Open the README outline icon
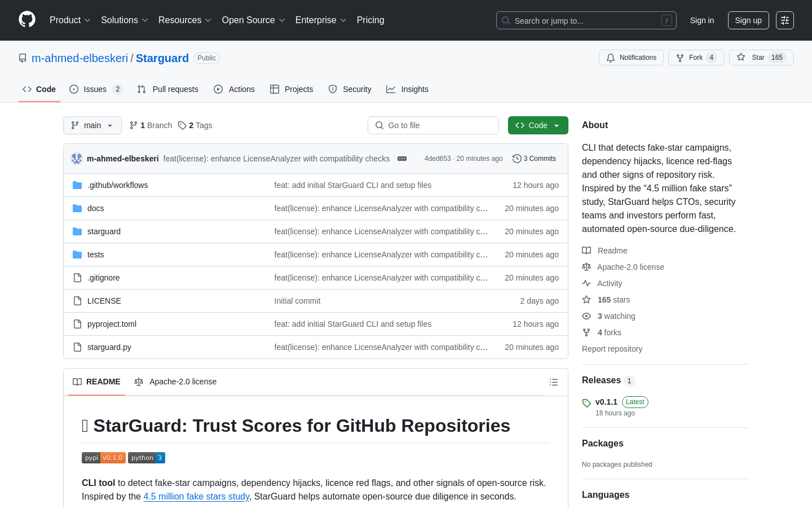This screenshot has height=508, width=812. pyautogui.click(x=554, y=382)
